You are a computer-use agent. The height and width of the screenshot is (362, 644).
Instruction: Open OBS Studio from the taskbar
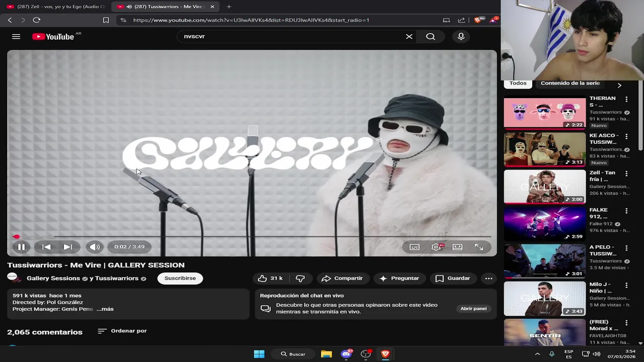[366, 354]
